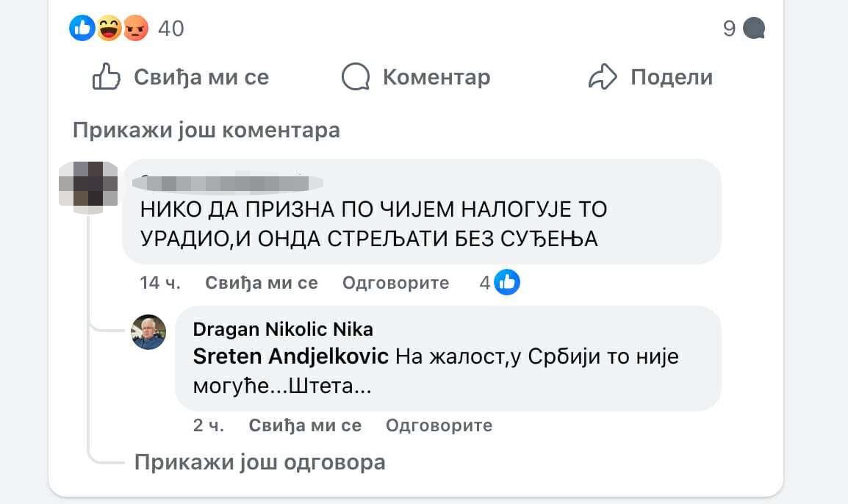Click the laughing reaction emoji
848x504 pixels.
pyautogui.click(x=109, y=29)
